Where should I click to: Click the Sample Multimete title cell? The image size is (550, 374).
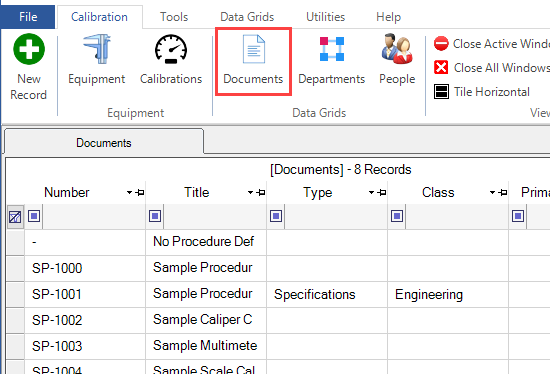[206, 346]
